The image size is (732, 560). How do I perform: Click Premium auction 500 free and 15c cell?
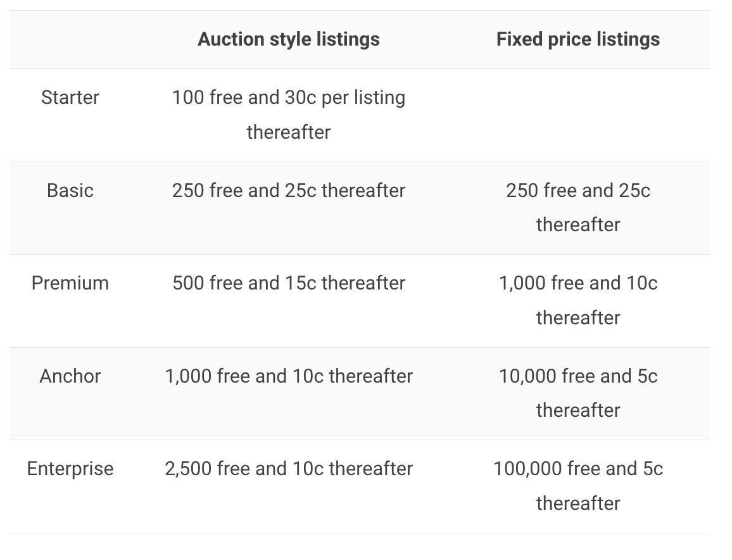tap(289, 283)
